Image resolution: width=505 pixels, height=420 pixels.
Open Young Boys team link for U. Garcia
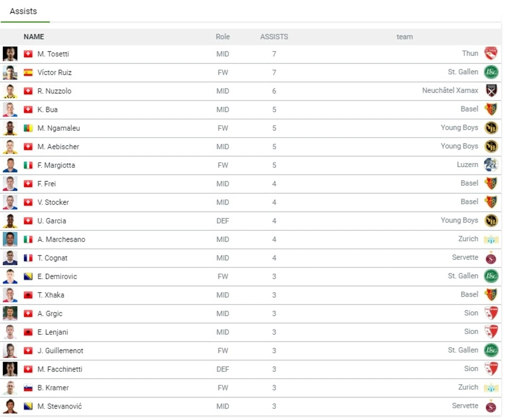click(x=459, y=221)
